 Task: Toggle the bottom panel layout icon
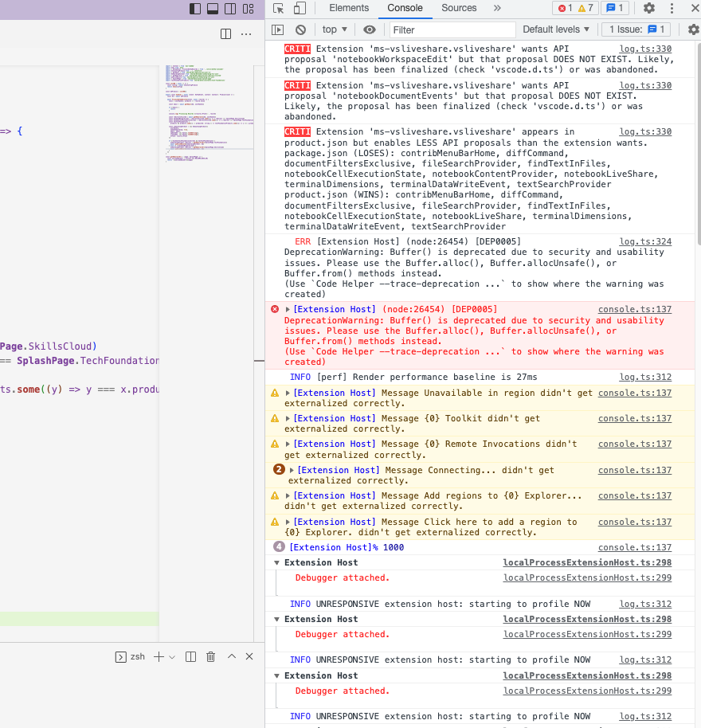click(213, 8)
